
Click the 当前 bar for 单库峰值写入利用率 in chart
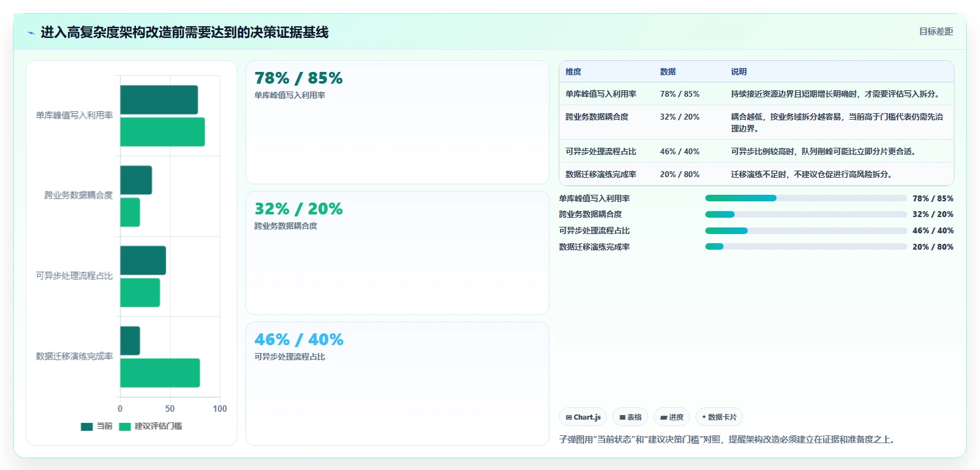tap(159, 100)
